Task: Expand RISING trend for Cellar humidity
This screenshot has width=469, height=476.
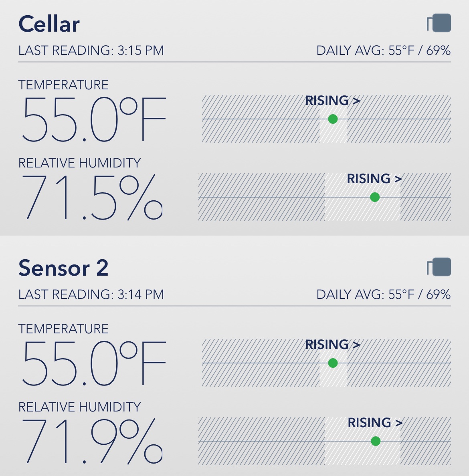Action: point(374,179)
